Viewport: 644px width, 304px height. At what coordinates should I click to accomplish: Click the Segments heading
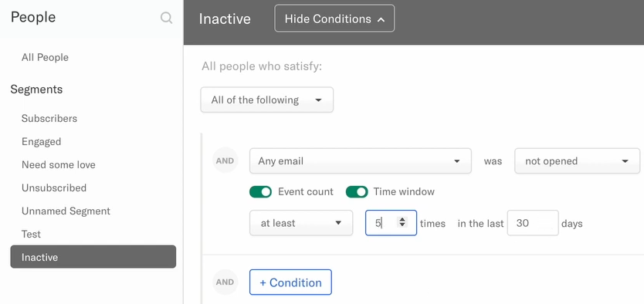click(x=36, y=90)
